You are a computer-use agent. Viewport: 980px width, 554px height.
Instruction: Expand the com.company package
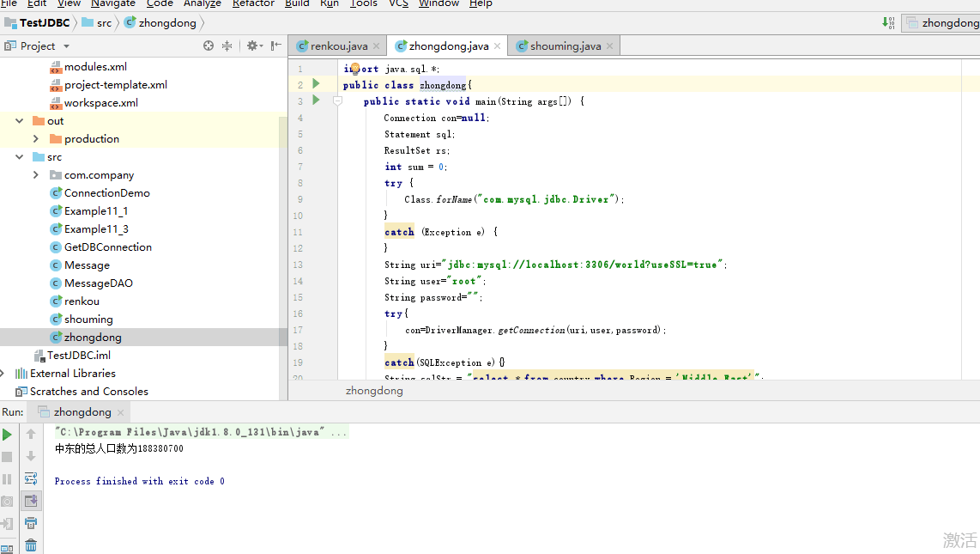36,175
